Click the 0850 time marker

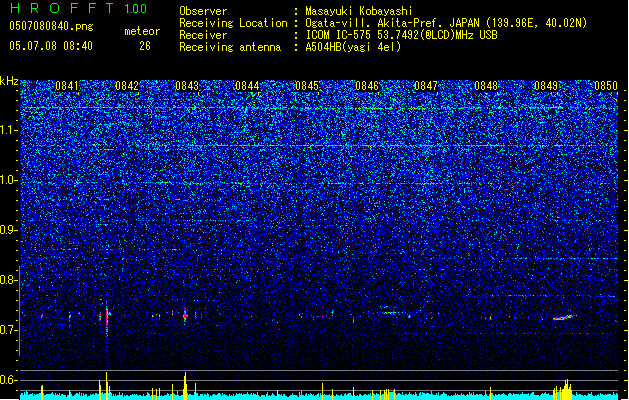tap(606, 86)
